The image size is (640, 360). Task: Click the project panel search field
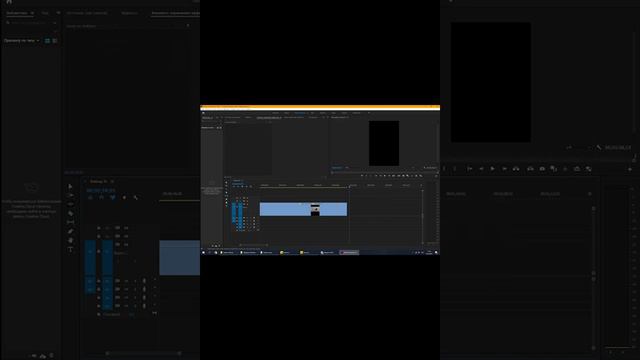[x=31, y=23]
